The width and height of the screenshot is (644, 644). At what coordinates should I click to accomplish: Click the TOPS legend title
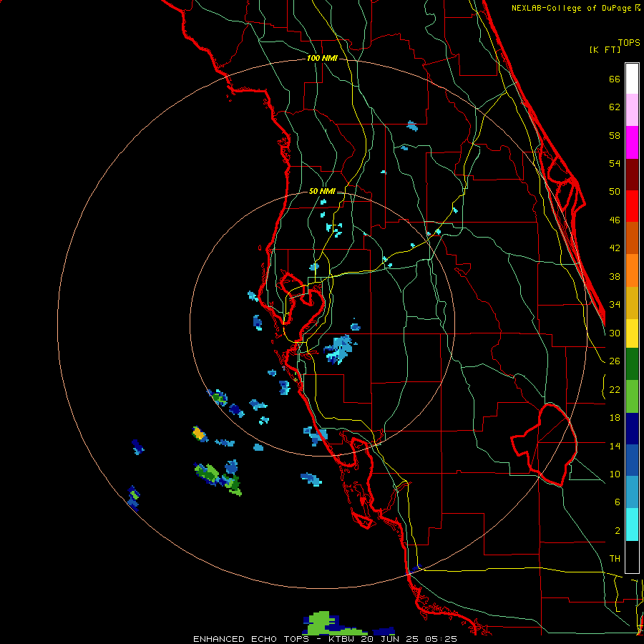pos(629,42)
